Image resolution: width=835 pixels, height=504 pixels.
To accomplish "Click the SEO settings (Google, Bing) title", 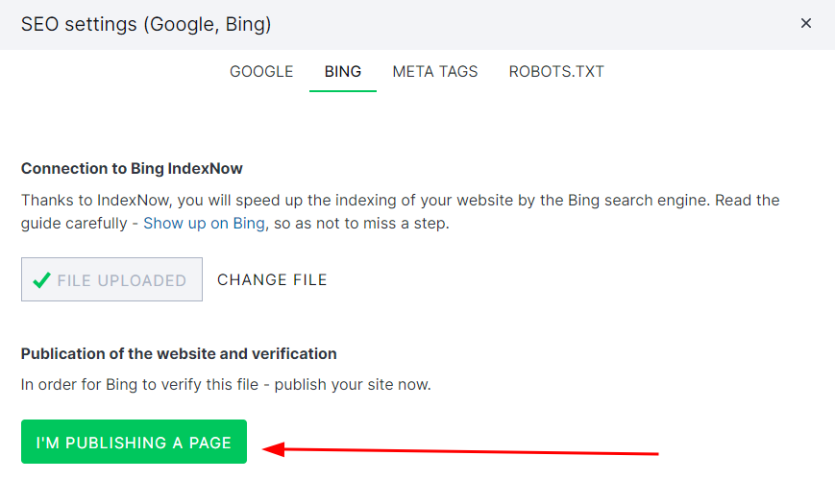I will pos(146,24).
